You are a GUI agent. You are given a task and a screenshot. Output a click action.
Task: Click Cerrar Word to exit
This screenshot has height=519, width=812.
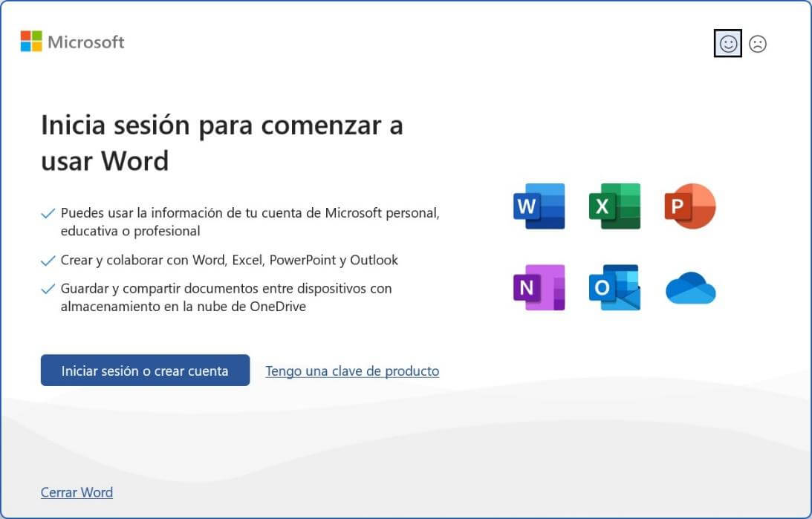pos(77,492)
